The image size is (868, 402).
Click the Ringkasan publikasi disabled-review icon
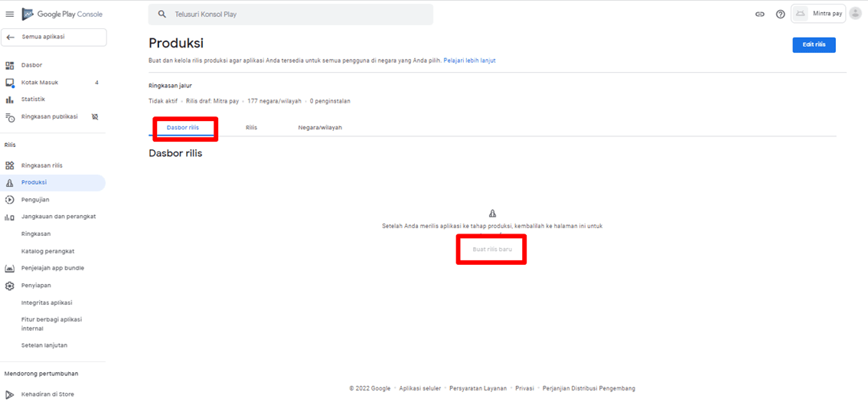point(95,117)
